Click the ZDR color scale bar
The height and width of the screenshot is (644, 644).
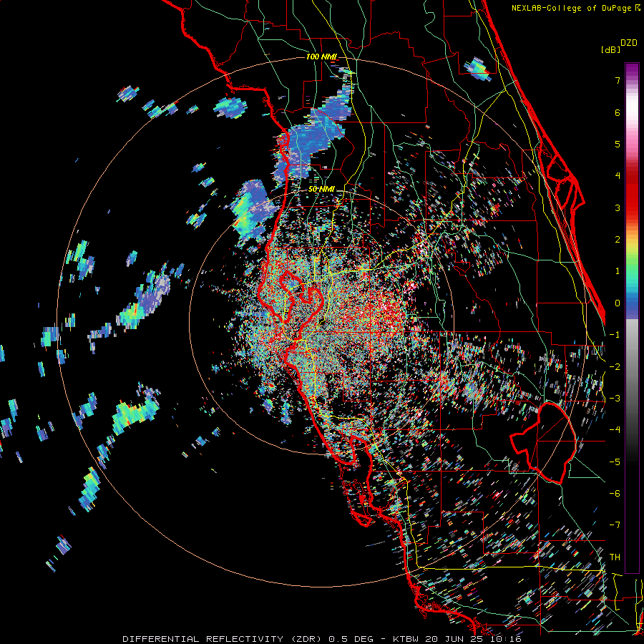(632, 318)
